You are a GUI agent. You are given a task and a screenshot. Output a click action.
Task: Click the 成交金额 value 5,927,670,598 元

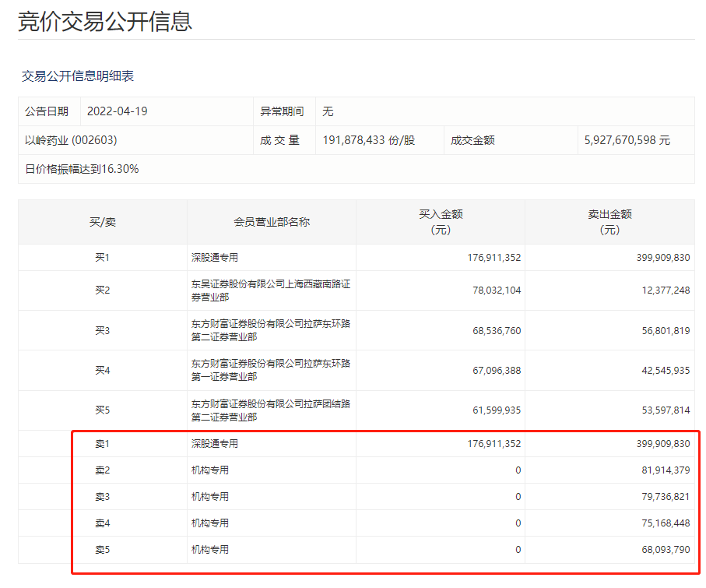click(x=627, y=140)
